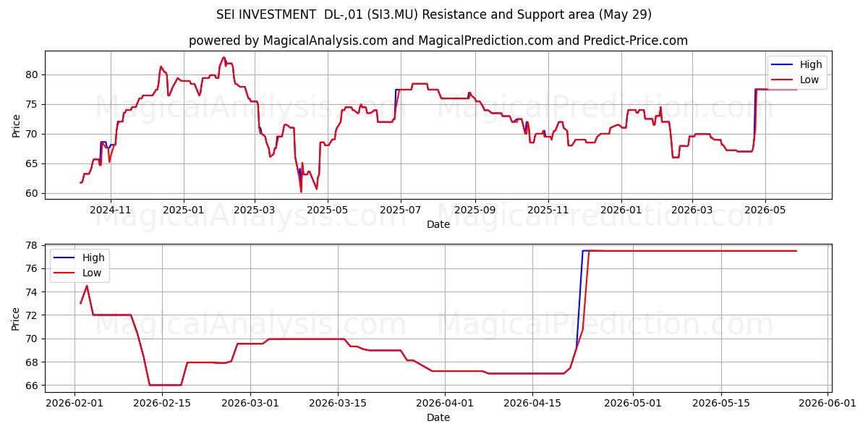Image resolution: width=868 pixels, height=434 pixels.
Task: Click 'High' in the top chart legend
Action: coord(811,64)
